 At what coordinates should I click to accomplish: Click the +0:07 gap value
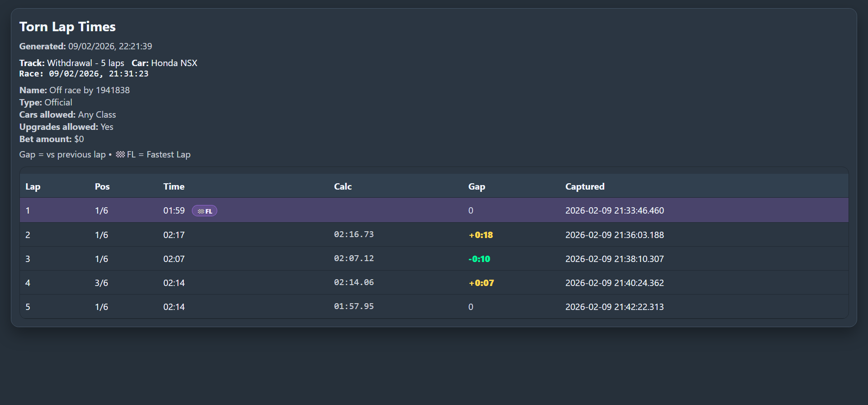pyautogui.click(x=481, y=283)
